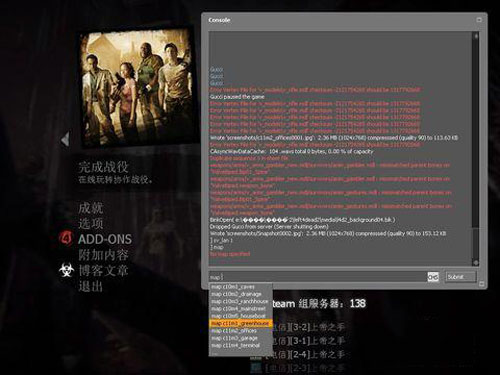Select map c11m2_offices suggestion
500x375 pixels.
[240, 331]
